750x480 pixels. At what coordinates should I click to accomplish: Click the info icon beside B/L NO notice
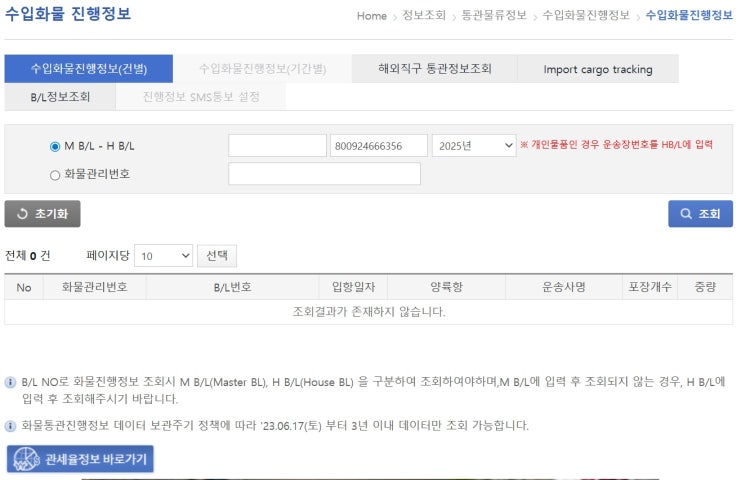click(x=10, y=382)
